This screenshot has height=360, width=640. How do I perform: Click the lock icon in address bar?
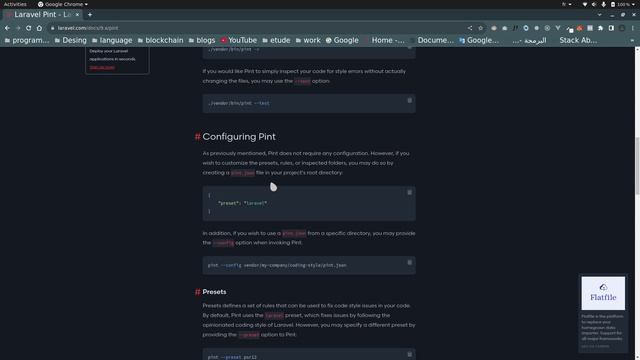click(53, 28)
